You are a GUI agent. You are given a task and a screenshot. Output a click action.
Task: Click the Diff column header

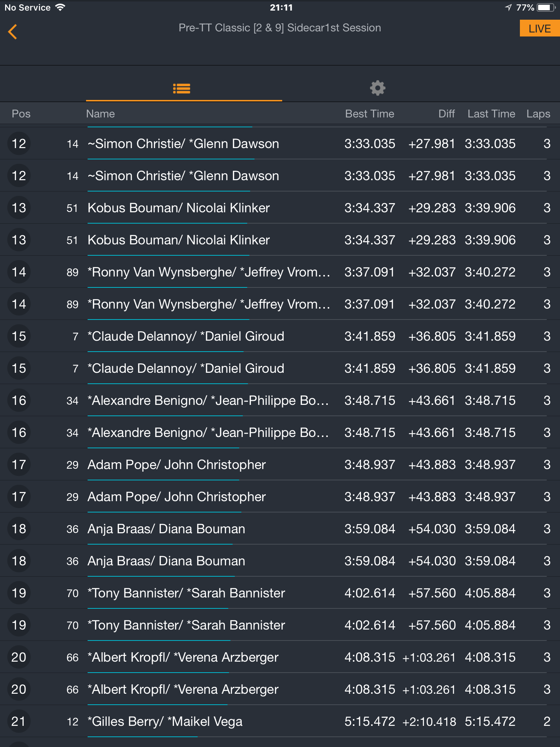(x=447, y=114)
